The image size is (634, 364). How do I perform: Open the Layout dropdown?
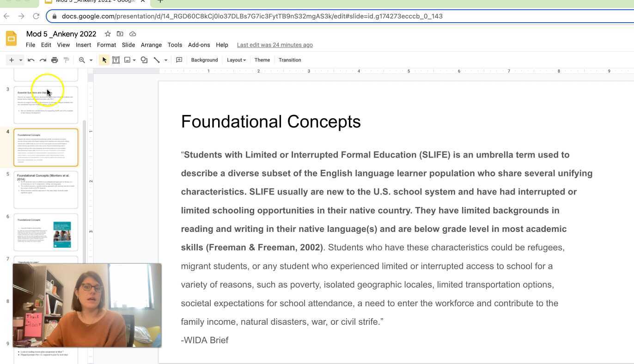click(x=236, y=60)
